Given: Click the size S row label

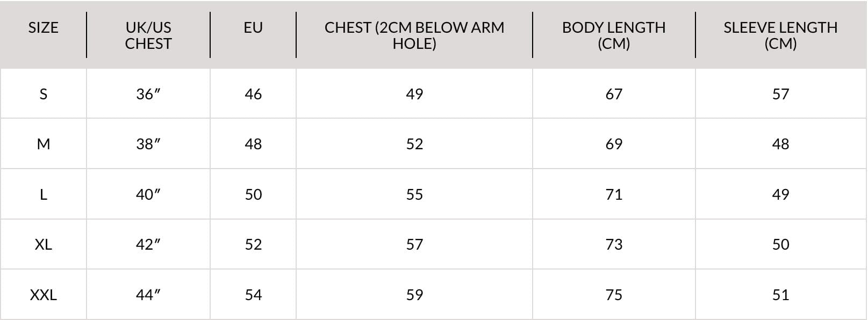Looking at the screenshot, I should (x=43, y=94).
